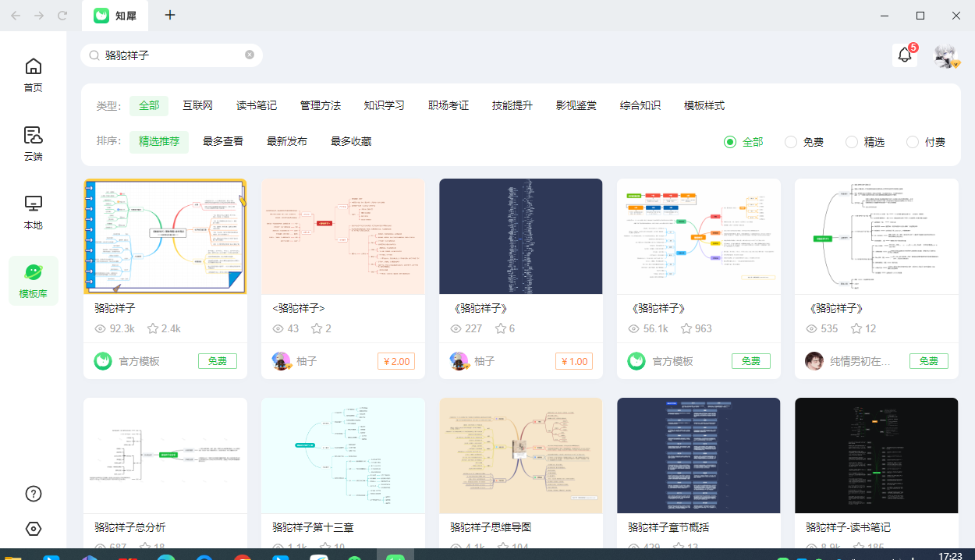Screen dimensions: 975x560
Task: Click 官方模板 logo on the 92.3k card
Action: (x=103, y=361)
